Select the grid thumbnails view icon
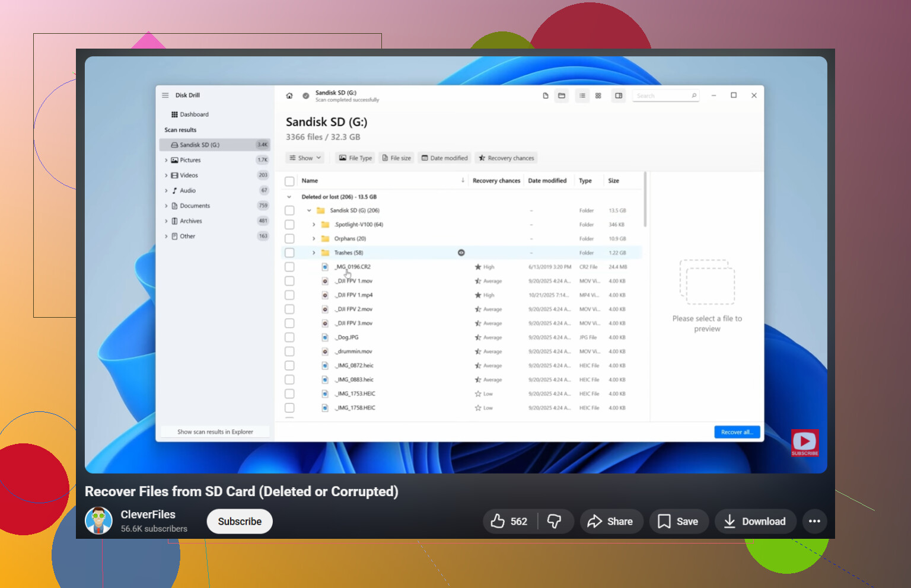Viewport: 911px width, 588px height. pos(598,95)
